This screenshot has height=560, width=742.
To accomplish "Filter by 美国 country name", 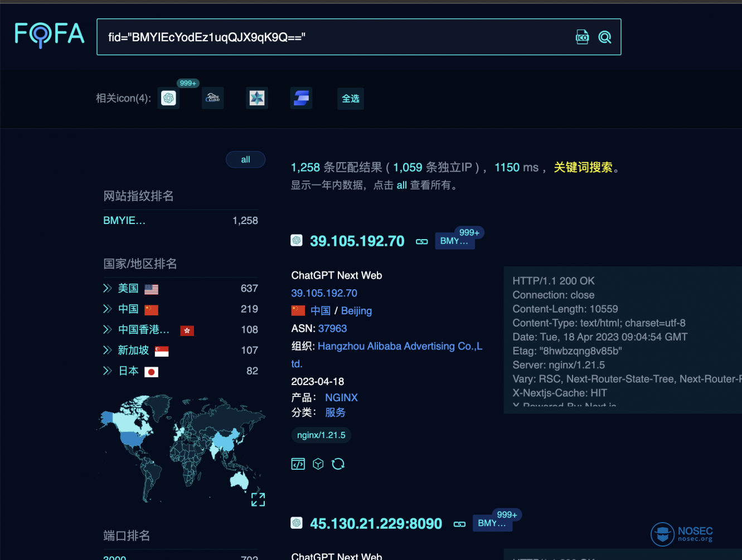I will point(128,288).
